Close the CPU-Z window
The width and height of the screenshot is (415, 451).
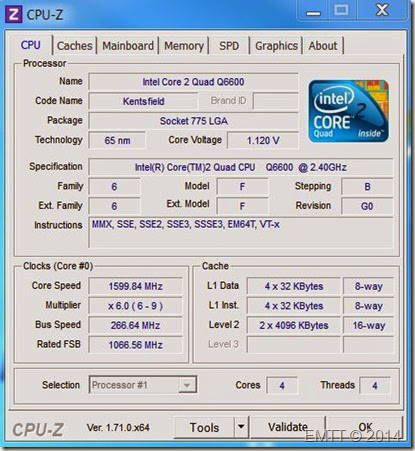[382, 10]
